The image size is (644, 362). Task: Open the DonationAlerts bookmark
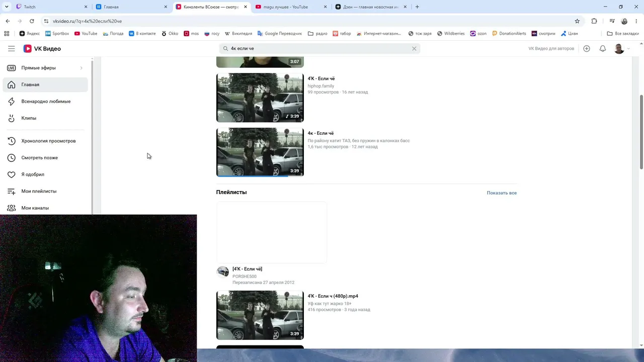point(509,34)
